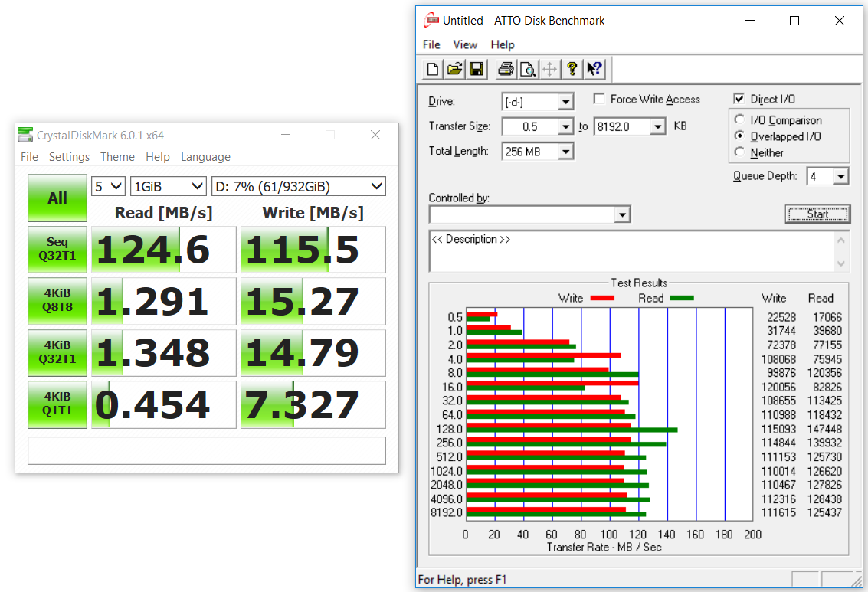868x592 pixels.
Task: Click the ATTO write result 22528
Action: pyautogui.click(x=781, y=317)
